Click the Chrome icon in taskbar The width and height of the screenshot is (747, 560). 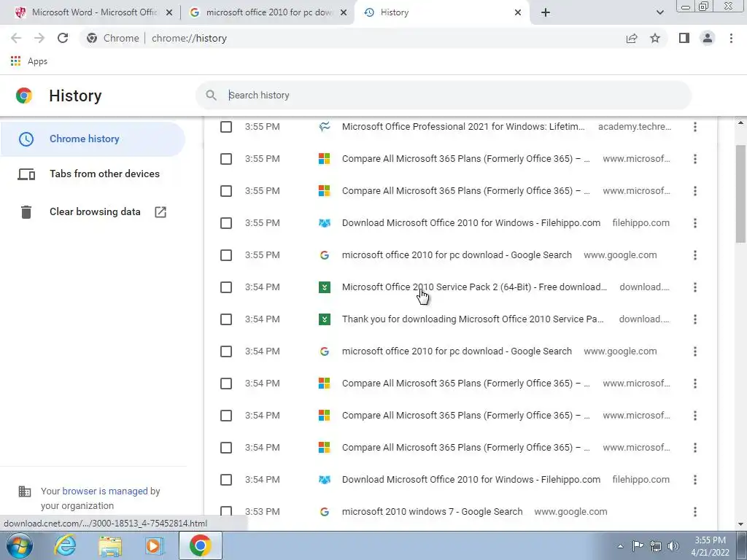pos(200,545)
